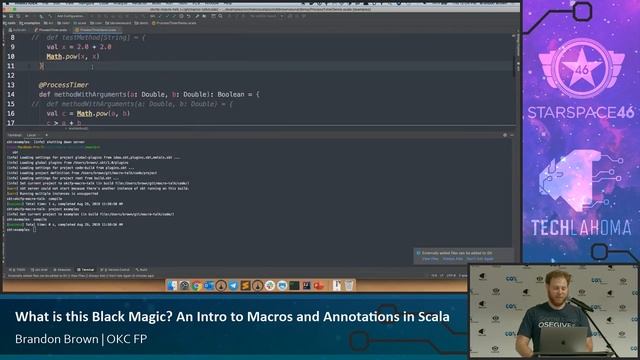Click line number 12 in the gutter
Viewport: 640px width, 360px height.
(x=11, y=76)
